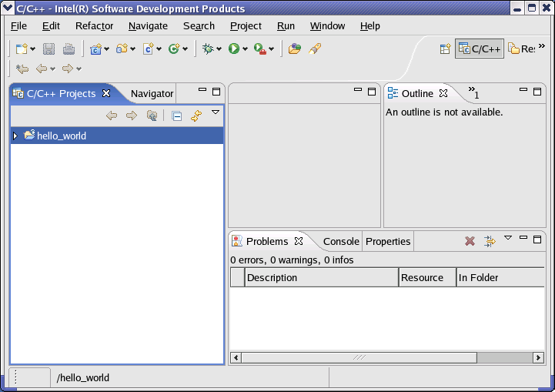This screenshot has width=555, height=392.
Task: Click the Forward navigation arrow in main toolbar
Action: pyautogui.click(x=67, y=69)
